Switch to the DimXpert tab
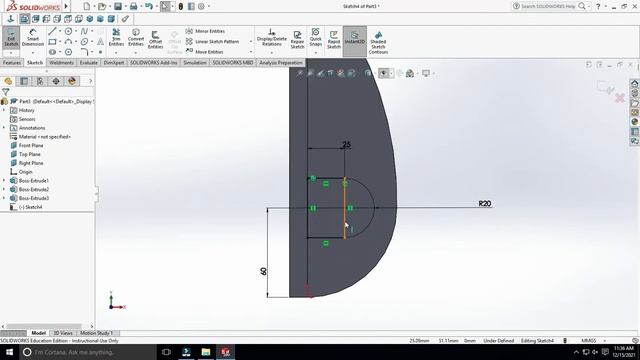This screenshot has height=360, width=640. 113,62
